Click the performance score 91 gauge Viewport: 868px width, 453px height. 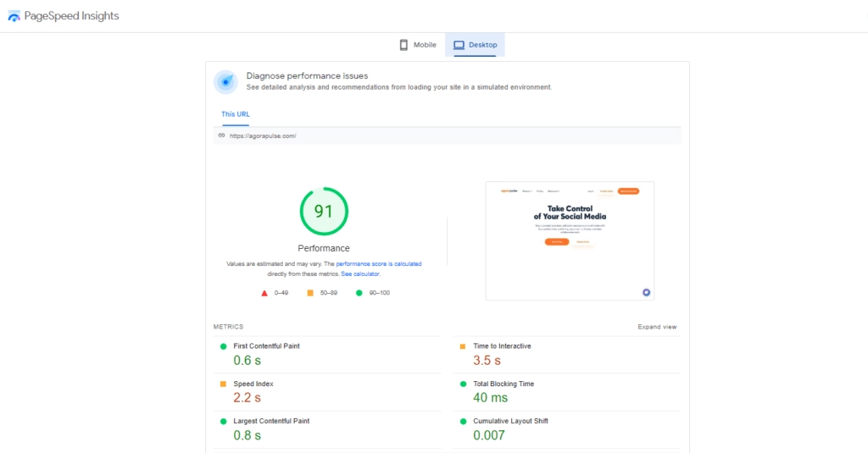click(324, 212)
